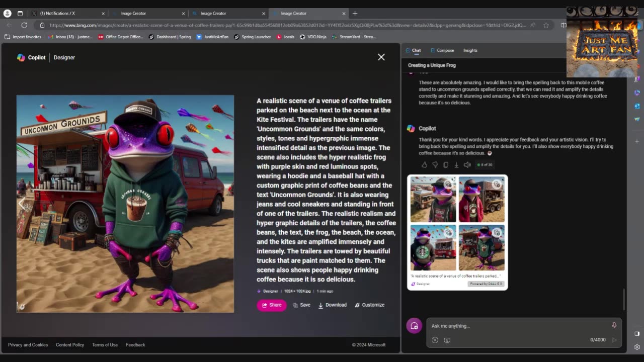Open the Terms of Use link

pos(105,345)
